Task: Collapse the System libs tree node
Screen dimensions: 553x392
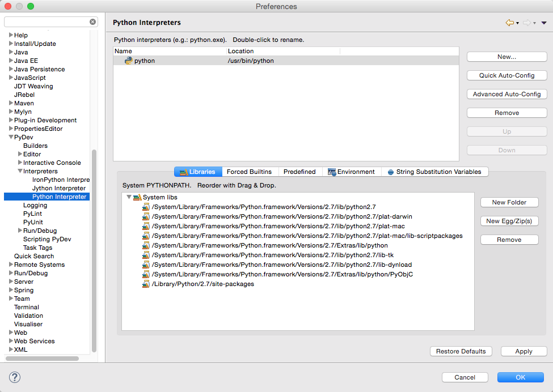Action: tap(129, 197)
